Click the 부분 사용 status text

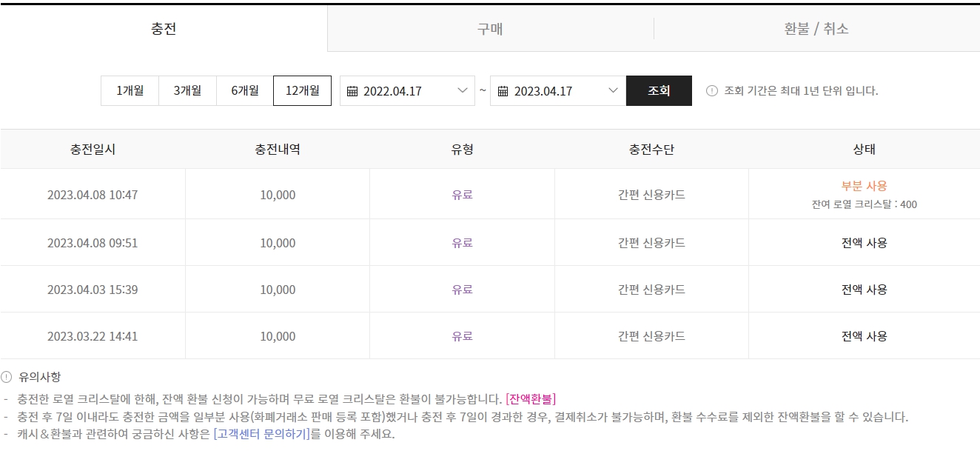[x=864, y=186]
